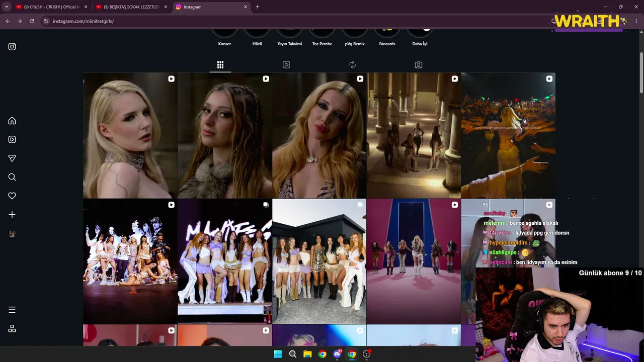Open the More hamburger menu
This screenshot has height=362, width=644.
12,310
